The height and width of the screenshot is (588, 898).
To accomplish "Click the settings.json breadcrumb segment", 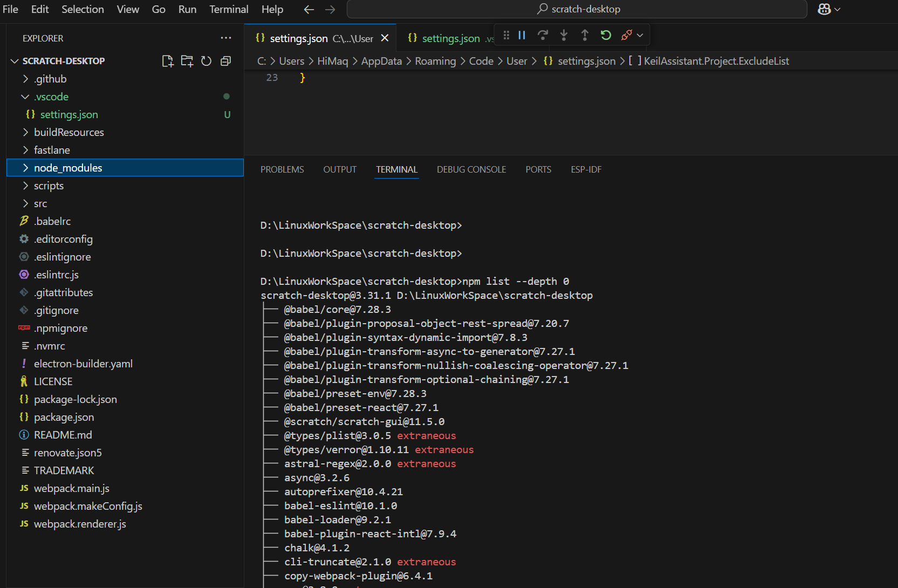I will 586,61.
